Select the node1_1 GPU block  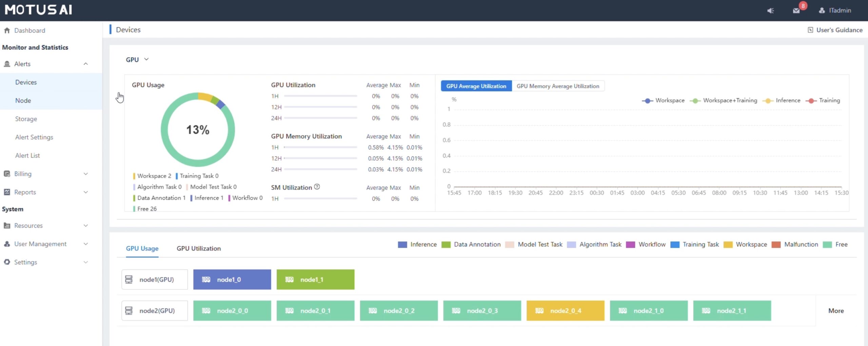[x=315, y=280]
